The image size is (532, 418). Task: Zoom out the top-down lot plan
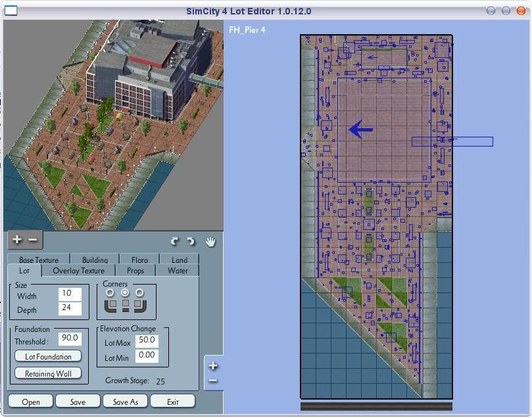(213, 381)
